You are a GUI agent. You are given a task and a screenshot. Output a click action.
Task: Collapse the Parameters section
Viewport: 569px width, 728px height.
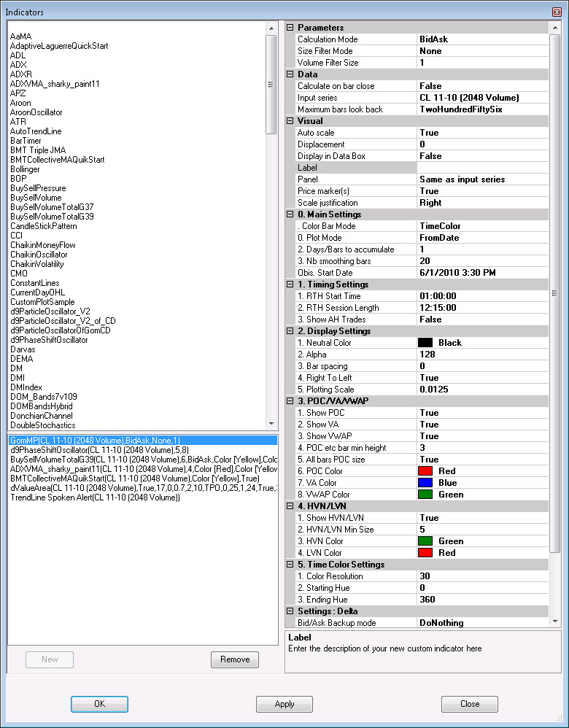pyautogui.click(x=290, y=28)
